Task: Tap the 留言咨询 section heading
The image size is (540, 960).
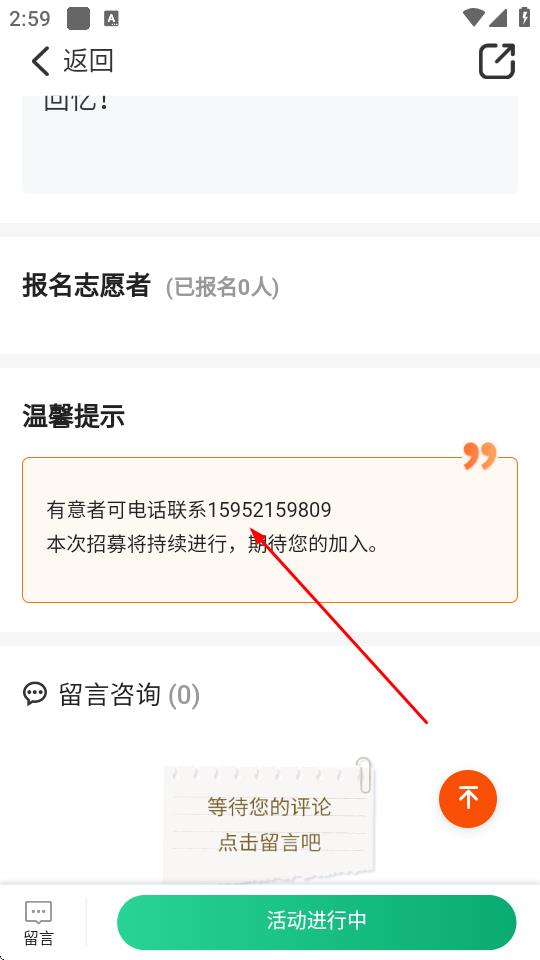Action: point(110,695)
